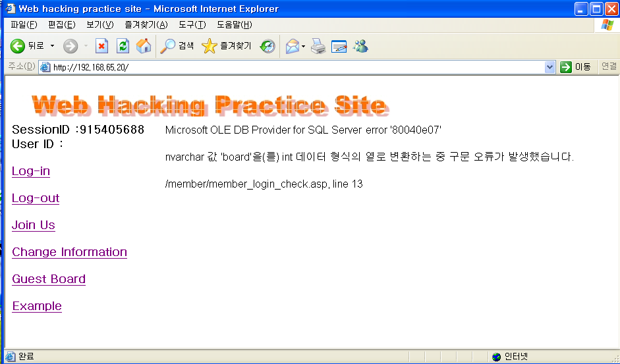Open the back history dropdown arrow
This screenshot has height=364, width=620.
pos(52,46)
